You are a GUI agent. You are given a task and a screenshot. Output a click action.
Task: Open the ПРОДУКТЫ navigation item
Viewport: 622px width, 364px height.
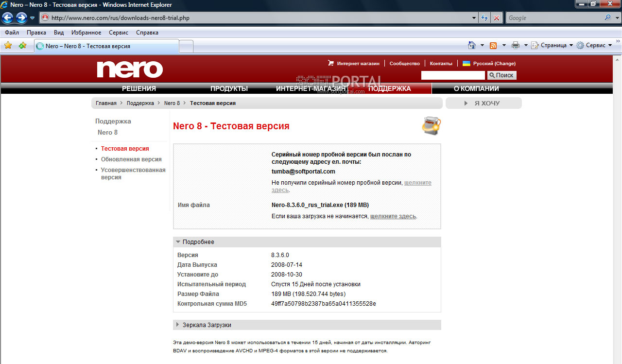[x=229, y=88]
